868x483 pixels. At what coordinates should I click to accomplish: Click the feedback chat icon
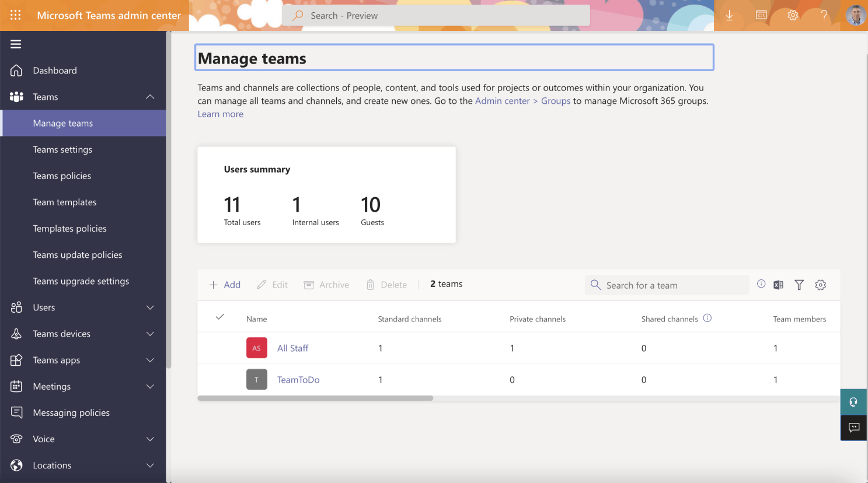(x=853, y=428)
